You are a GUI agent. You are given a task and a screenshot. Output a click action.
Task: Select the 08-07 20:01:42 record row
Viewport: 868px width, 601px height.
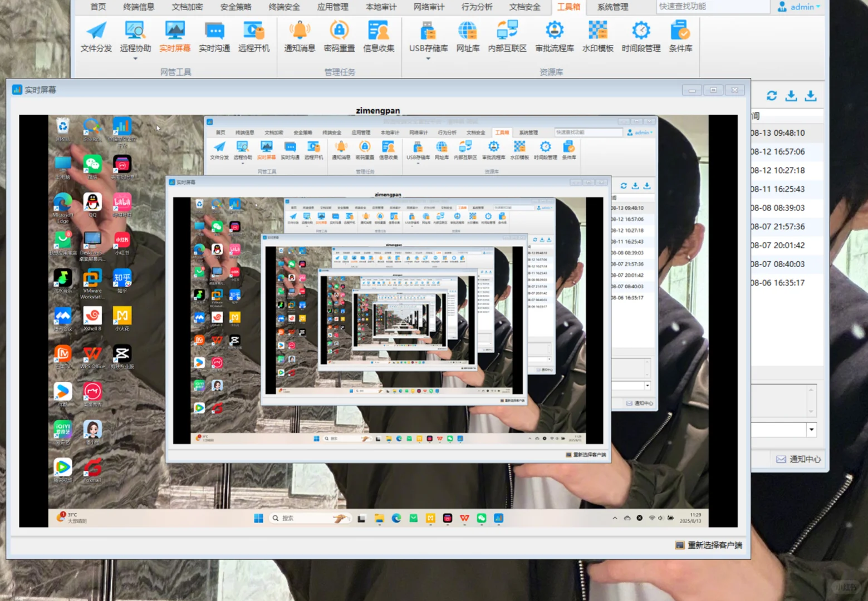(x=787, y=245)
